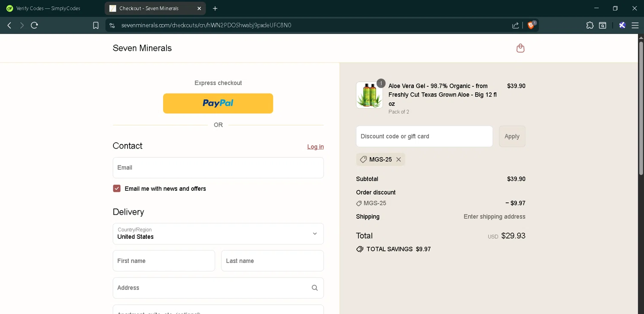Open the extensions puzzle icon

590,25
